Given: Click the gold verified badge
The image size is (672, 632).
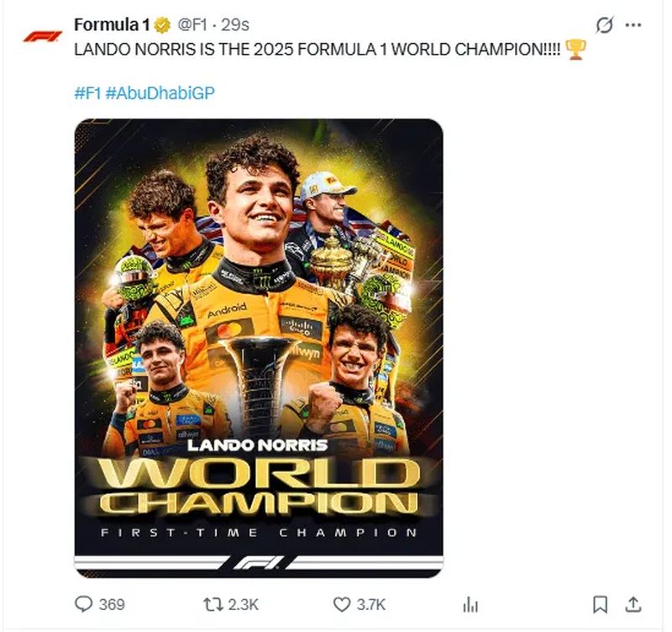Looking at the screenshot, I should 162,25.
